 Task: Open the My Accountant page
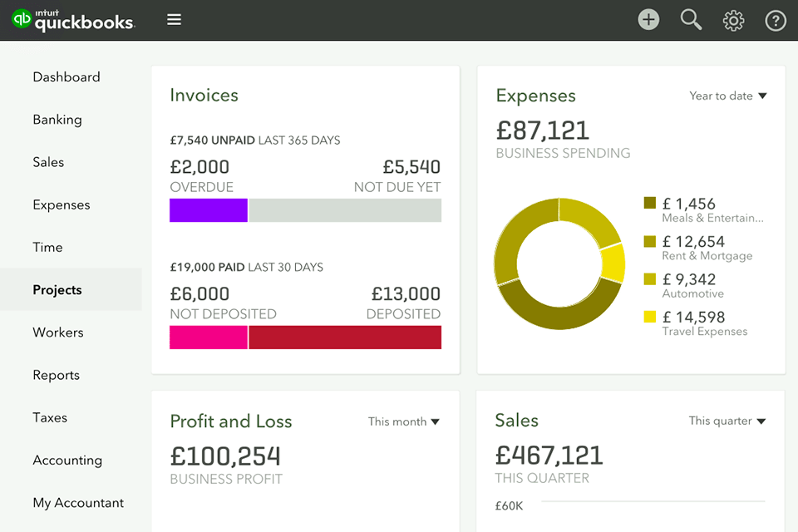[x=78, y=503]
